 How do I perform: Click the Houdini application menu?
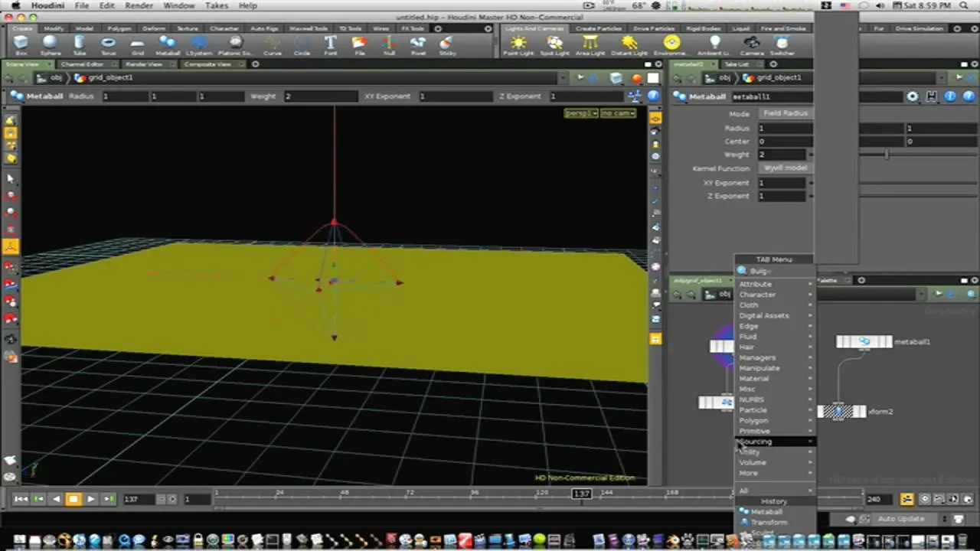pos(47,5)
